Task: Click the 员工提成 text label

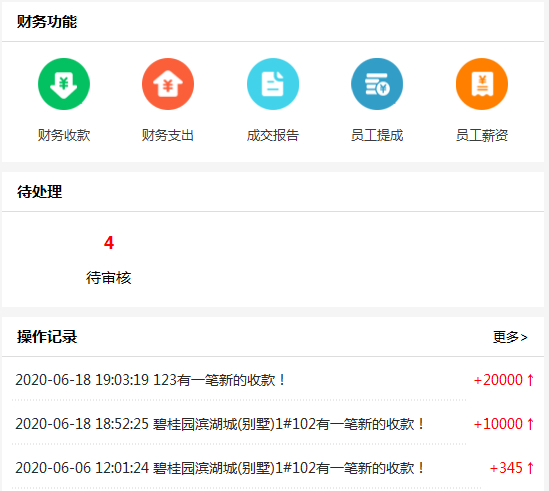Action: click(377, 135)
